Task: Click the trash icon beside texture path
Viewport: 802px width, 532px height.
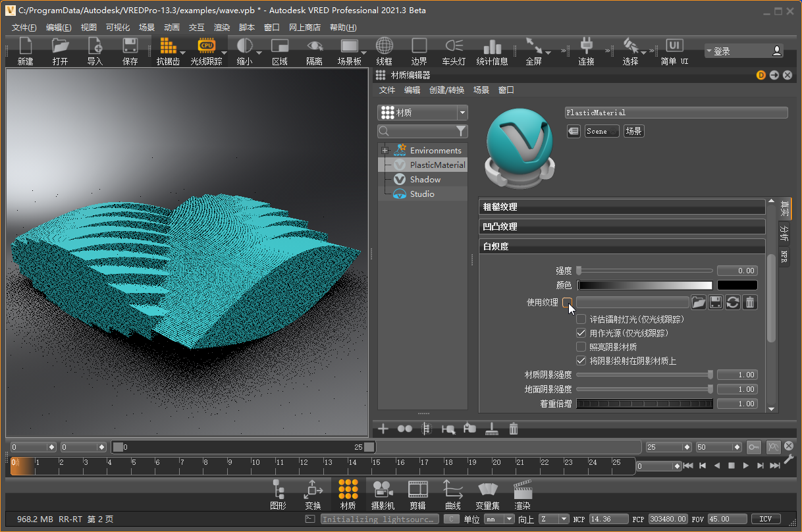Action: 750,302
